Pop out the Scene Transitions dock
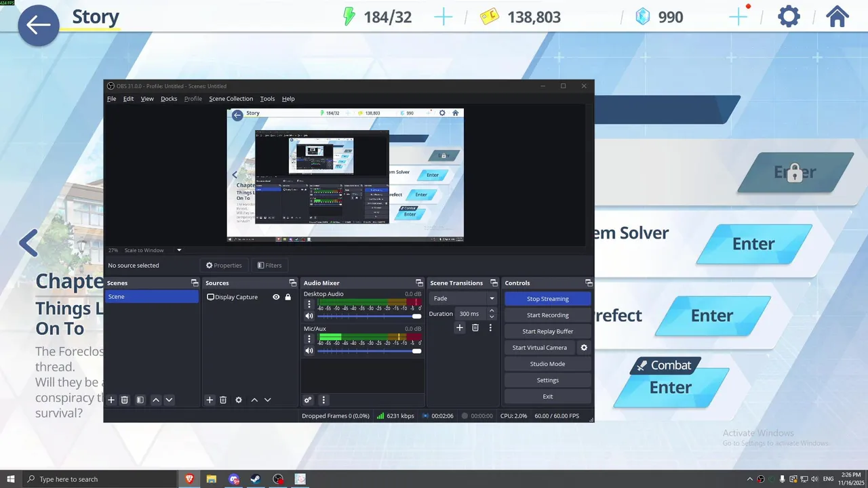 [494, 283]
